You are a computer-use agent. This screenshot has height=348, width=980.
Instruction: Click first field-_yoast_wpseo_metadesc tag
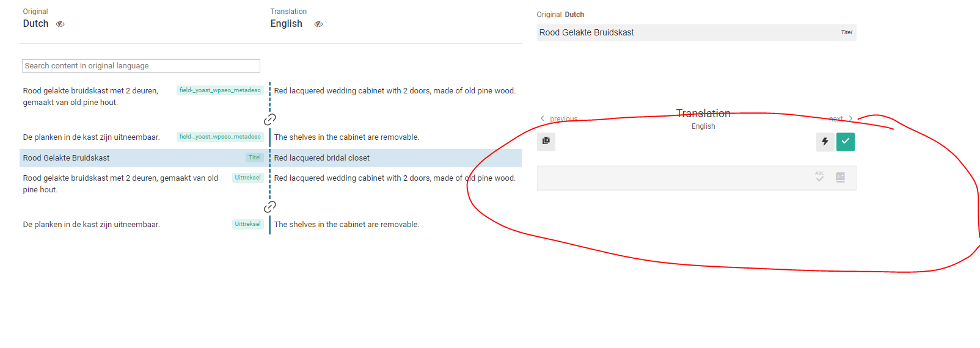tap(220, 90)
